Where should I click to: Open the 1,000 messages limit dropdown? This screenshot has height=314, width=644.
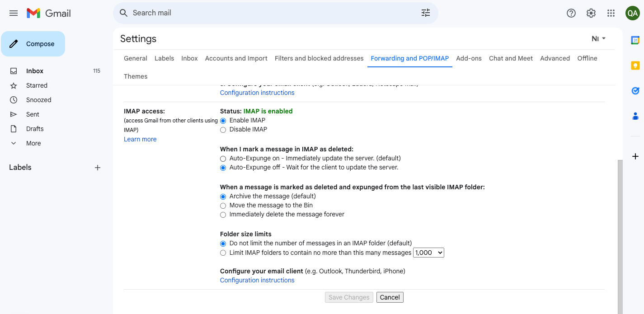[428, 253]
